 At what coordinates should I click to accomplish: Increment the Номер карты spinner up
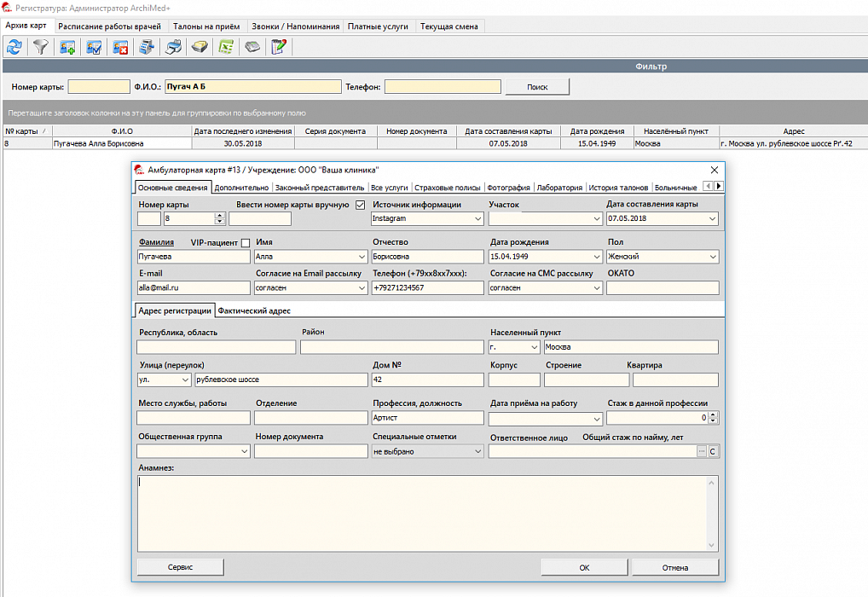point(220,216)
